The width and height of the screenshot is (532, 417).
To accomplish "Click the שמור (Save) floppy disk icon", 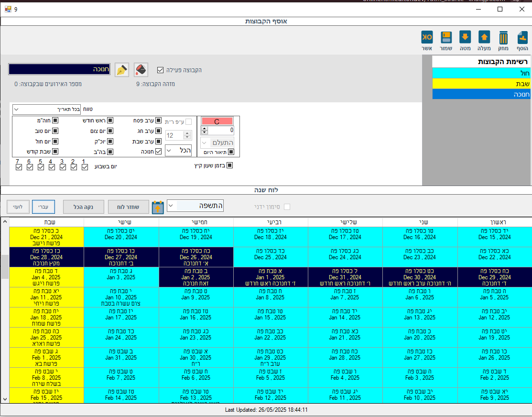I will pyautogui.click(x=446, y=38).
